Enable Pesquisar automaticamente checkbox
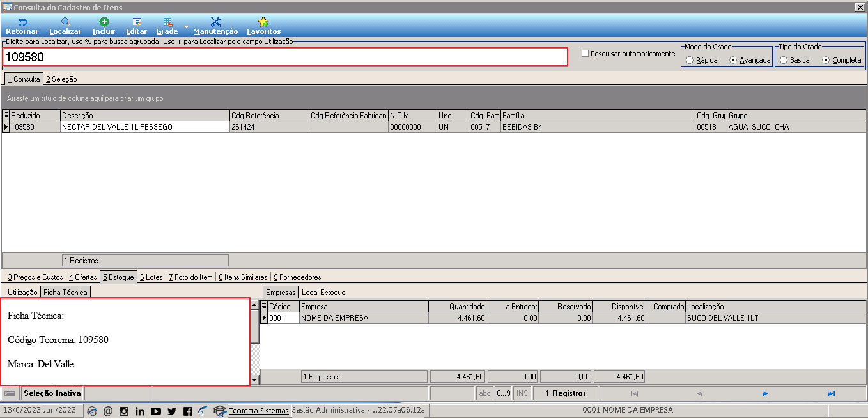This screenshot has height=419, width=868. click(x=585, y=54)
